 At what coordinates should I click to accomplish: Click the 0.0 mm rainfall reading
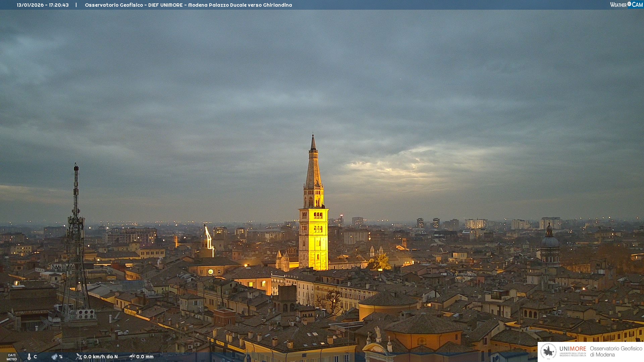[x=145, y=357]
